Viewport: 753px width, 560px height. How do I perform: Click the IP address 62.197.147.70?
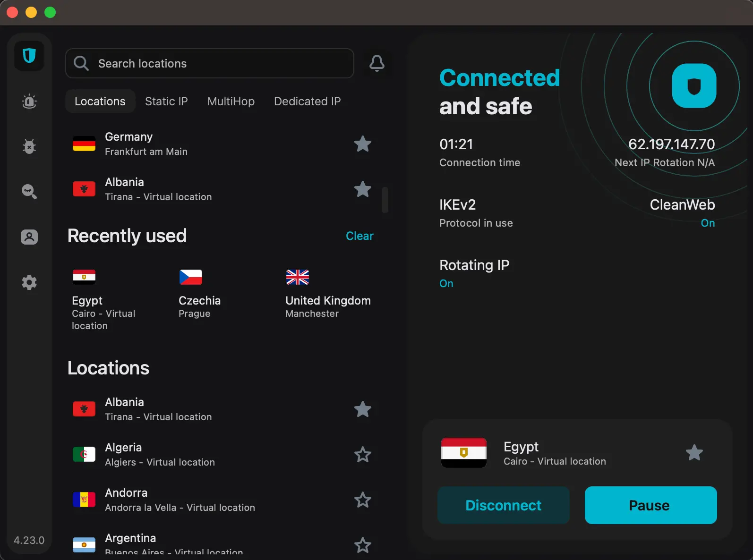tap(671, 144)
